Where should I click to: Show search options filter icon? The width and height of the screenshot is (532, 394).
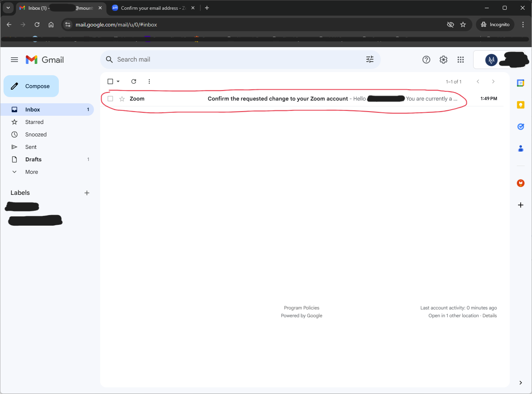pos(370,59)
